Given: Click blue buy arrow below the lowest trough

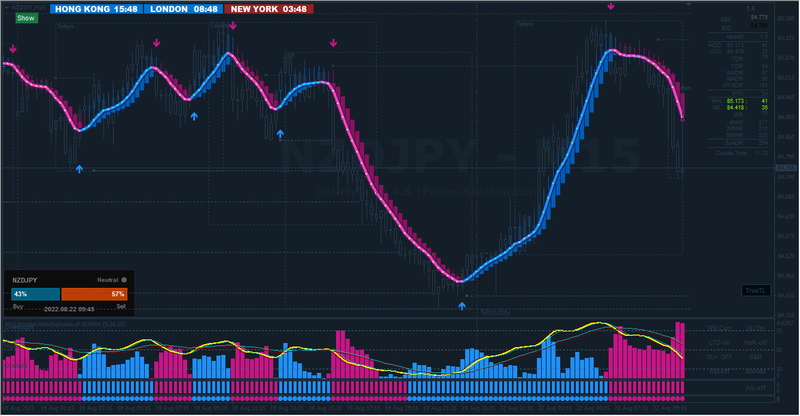Looking at the screenshot, I should tap(462, 306).
